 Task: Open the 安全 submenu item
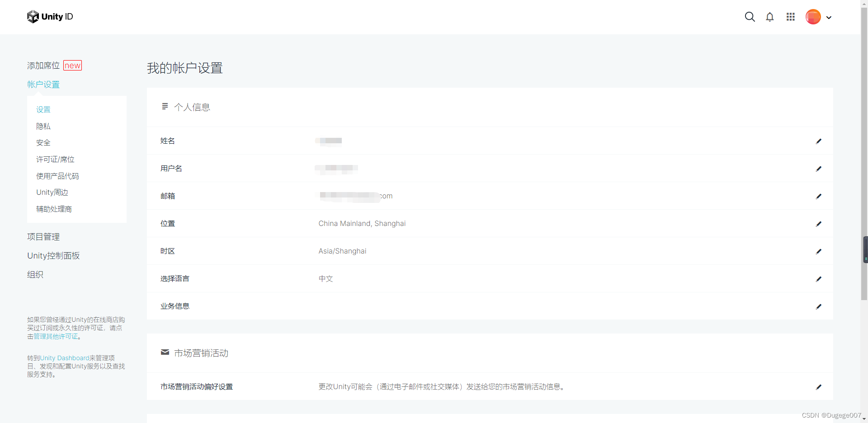coord(43,143)
